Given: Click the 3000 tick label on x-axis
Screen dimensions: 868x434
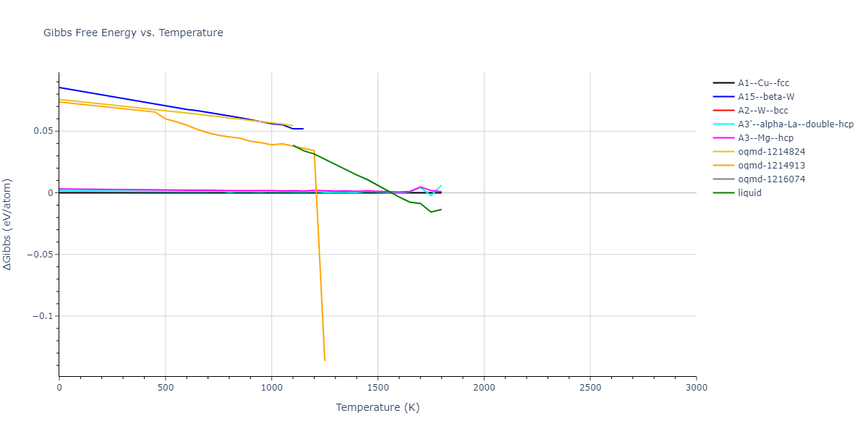Looking at the screenshot, I should coord(696,388).
